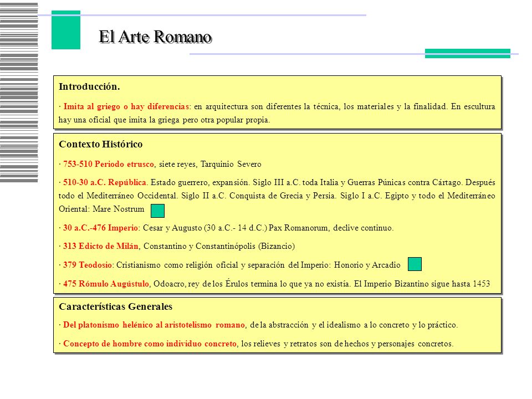Click the red text 30 a.C.-476 Imperio

[100, 228]
